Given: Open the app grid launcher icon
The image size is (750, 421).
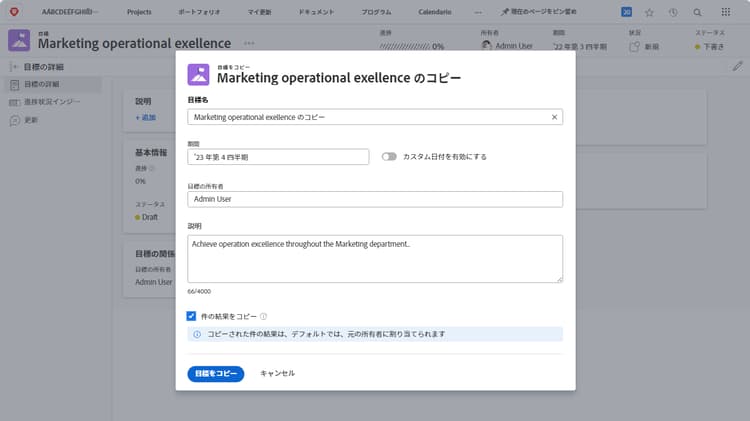Looking at the screenshot, I should click(726, 12).
